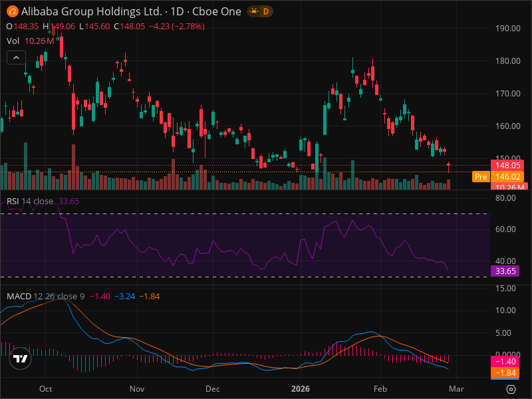Click the 170.00 price scale label
Screen dimensions: 532x399
[507, 94]
